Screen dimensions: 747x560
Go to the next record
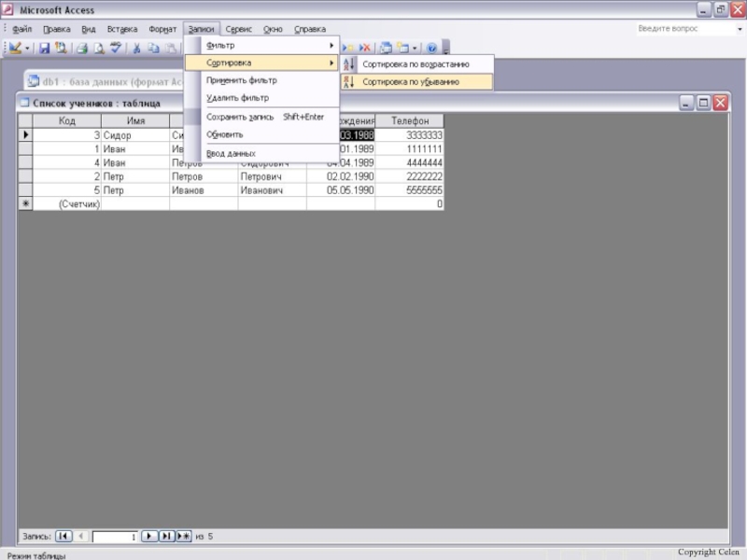pos(148,537)
